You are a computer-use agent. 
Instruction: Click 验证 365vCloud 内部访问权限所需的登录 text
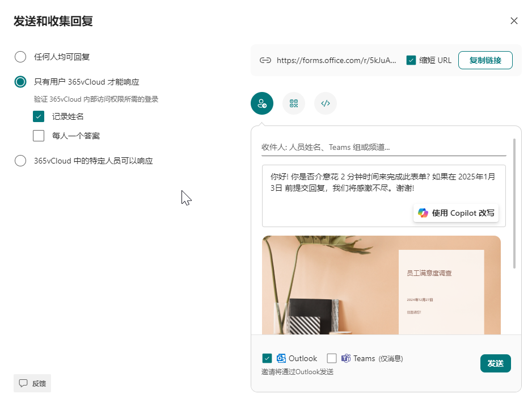[x=96, y=99]
